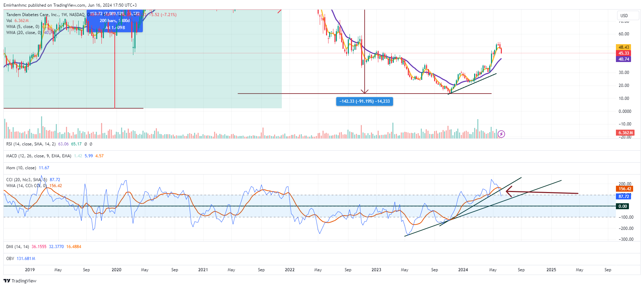The width and height of the screenshot is (644, 287).
Task: Click the −300.00 CCI scale label
Action: click(626, 239)
